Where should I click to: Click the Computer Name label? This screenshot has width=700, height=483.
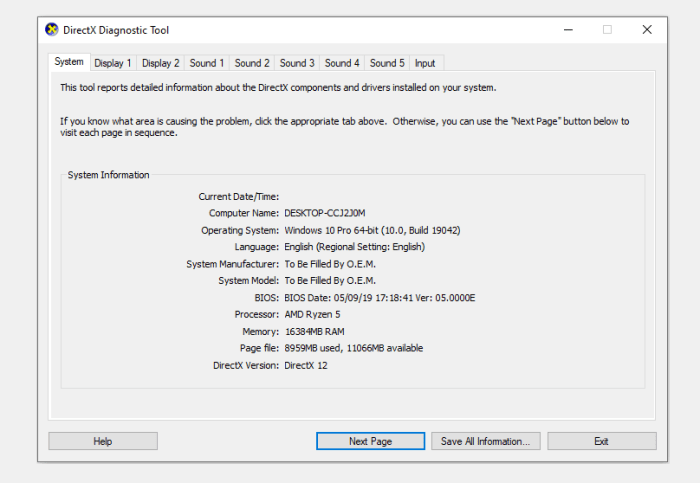(244, 213)
